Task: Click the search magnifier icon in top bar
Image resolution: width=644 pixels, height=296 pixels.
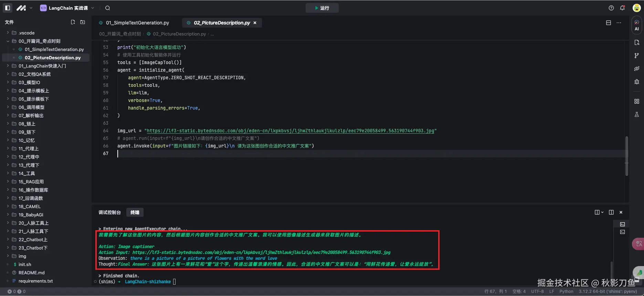Action: (107, 8)
